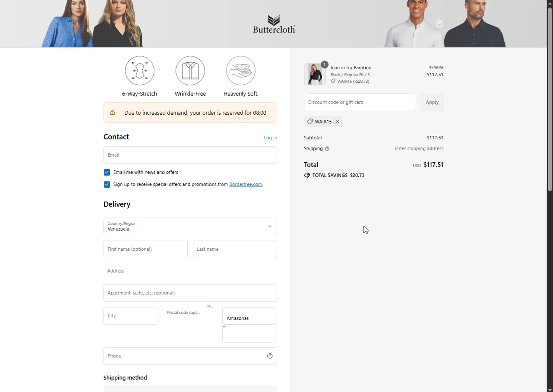
Task: Open the shopping bag icon in header
Action: (439, 24)
